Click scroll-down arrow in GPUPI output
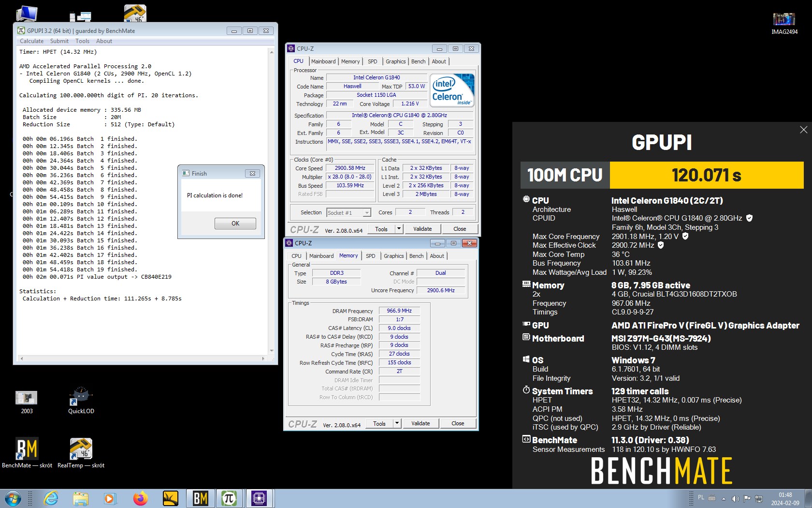The width and height of the screenshot is (812, 508). coord(272,351)
